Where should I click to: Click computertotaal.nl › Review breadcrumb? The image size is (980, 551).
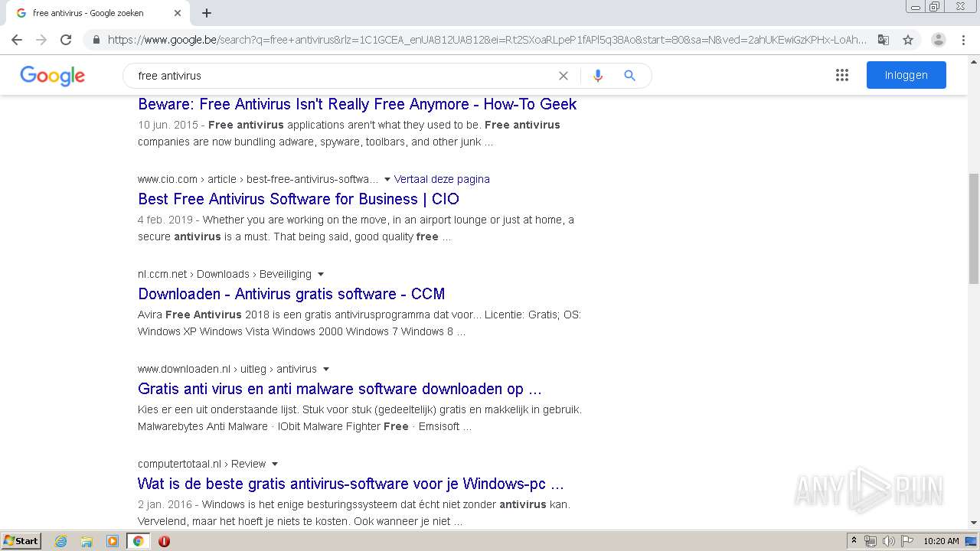[x=202, y=464]
